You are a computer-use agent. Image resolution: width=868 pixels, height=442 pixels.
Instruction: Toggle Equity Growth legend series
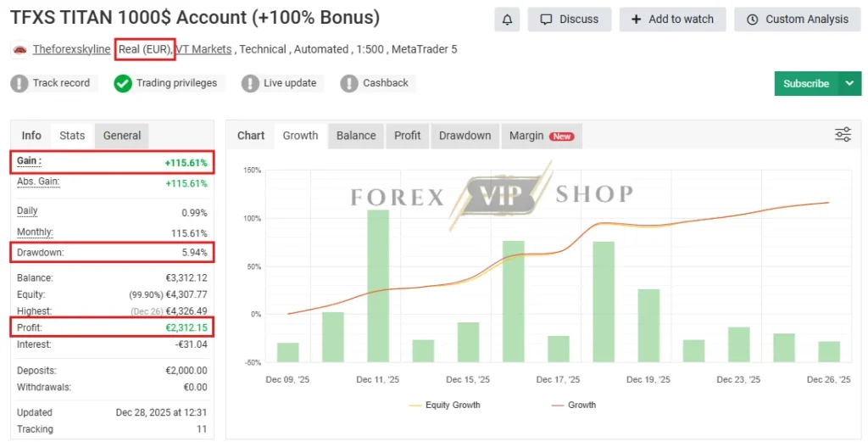tap(445, 405)
